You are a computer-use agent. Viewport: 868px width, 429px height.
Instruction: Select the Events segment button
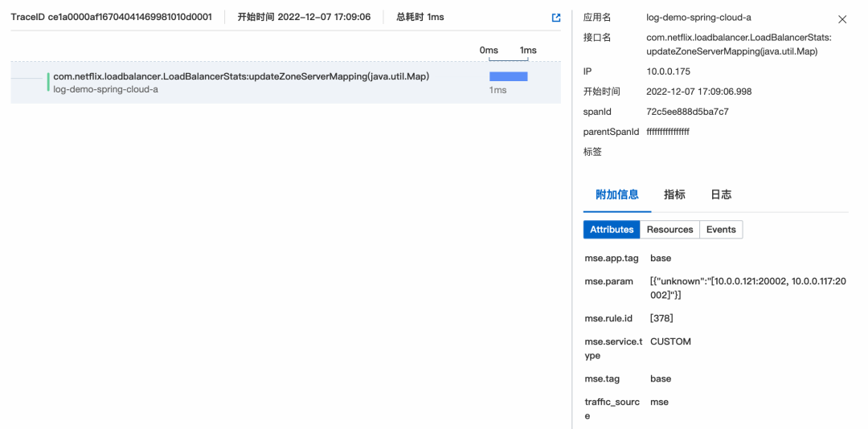721,229
